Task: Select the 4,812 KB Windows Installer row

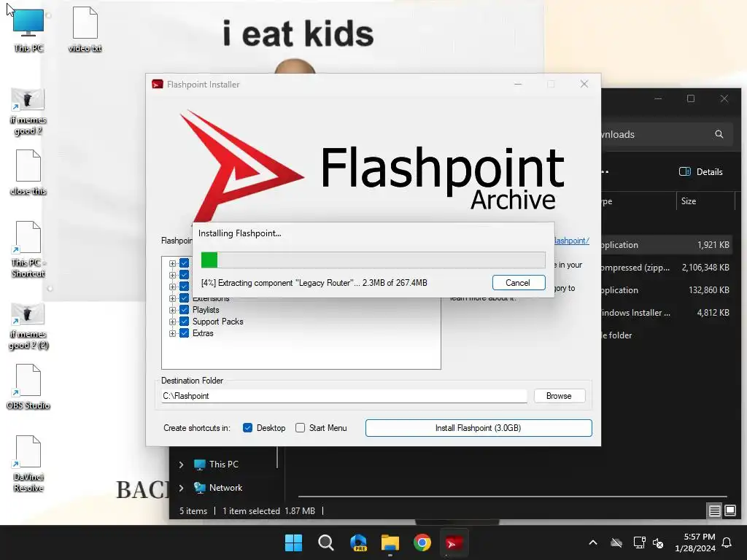Action: (x=667, y=313)
